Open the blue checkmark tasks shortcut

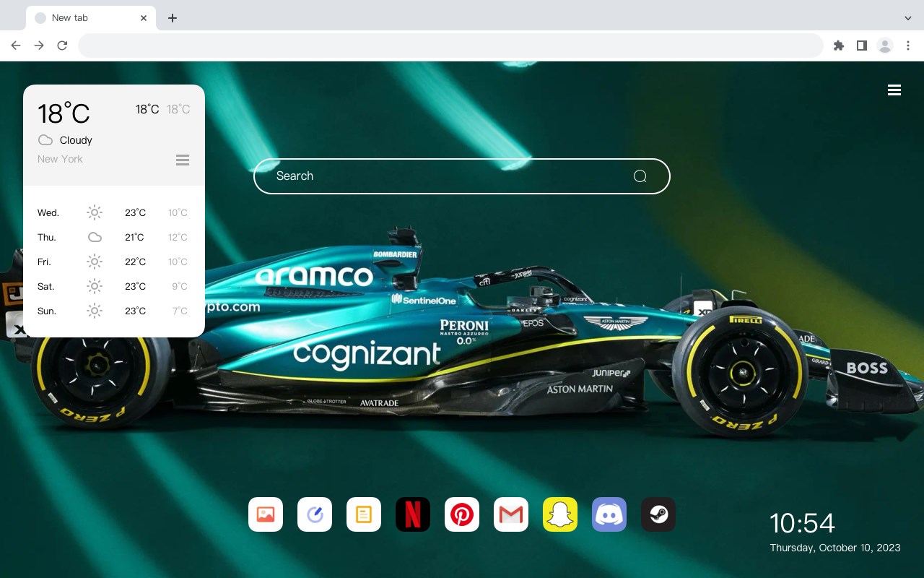pyautogui.click(x=315, y=514)
